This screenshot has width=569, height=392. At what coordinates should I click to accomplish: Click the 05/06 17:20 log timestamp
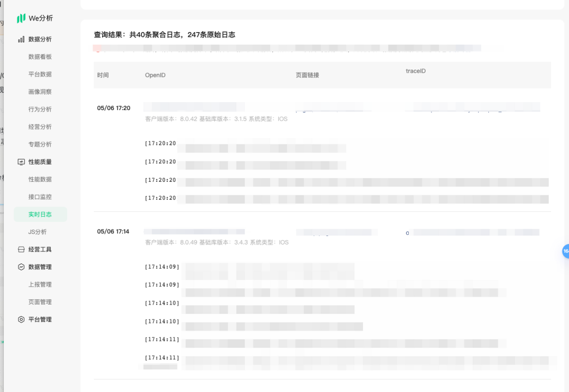click(x=114, y=108)
